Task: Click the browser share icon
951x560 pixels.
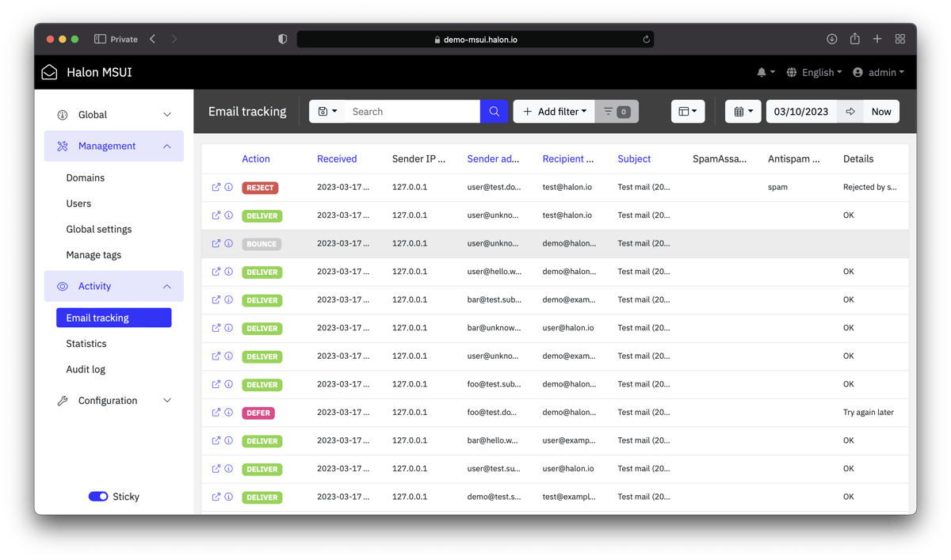Action: coord(854,39)
